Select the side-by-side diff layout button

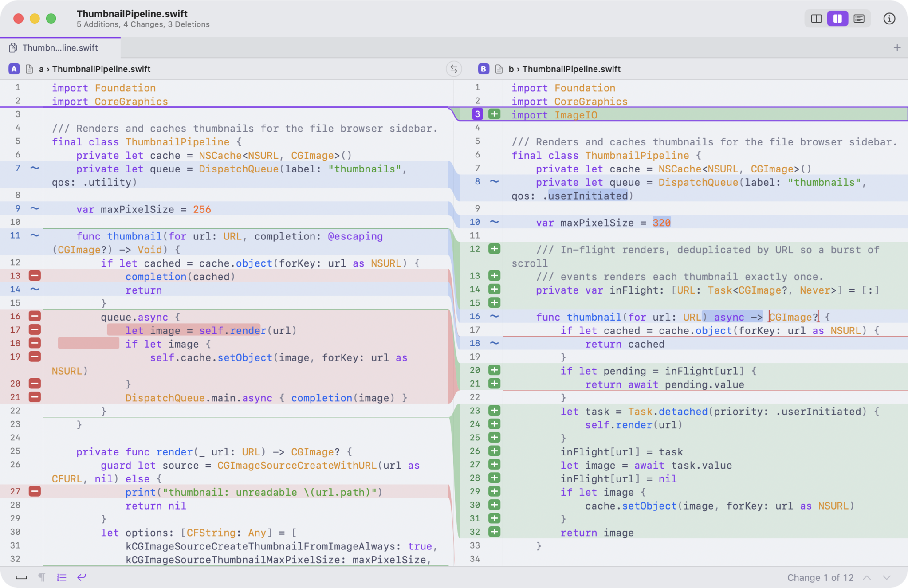tap(837, 19)
